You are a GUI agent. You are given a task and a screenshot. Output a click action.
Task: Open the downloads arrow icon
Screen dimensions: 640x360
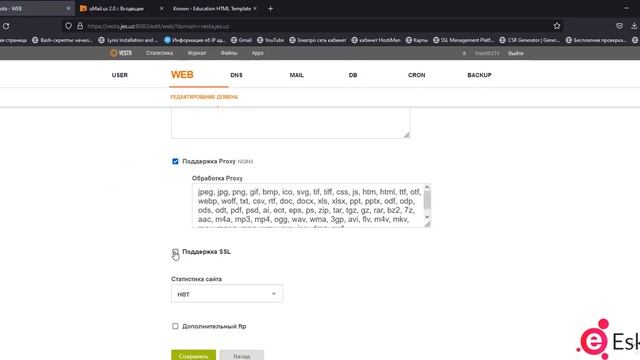pos(634,26)
